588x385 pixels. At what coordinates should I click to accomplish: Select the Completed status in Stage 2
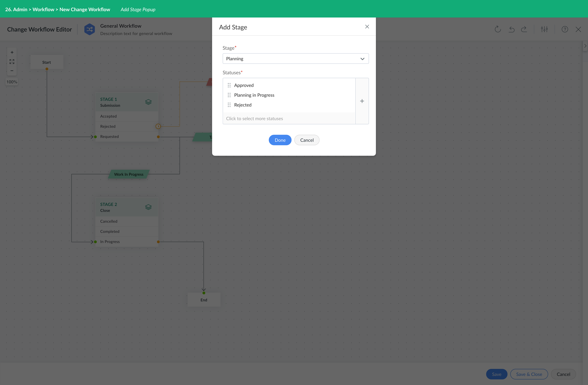point(127,232)
